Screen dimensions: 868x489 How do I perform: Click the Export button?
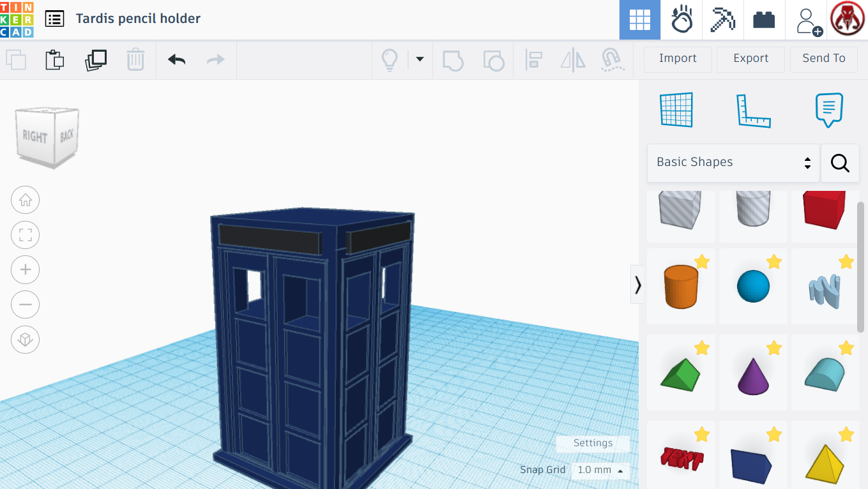751,59
